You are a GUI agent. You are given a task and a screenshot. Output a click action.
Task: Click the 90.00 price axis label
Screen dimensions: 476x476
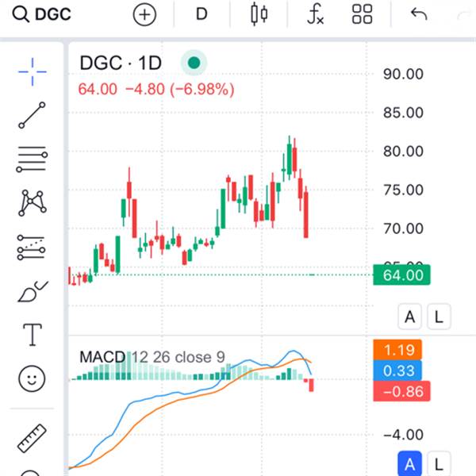pos(403,75)
